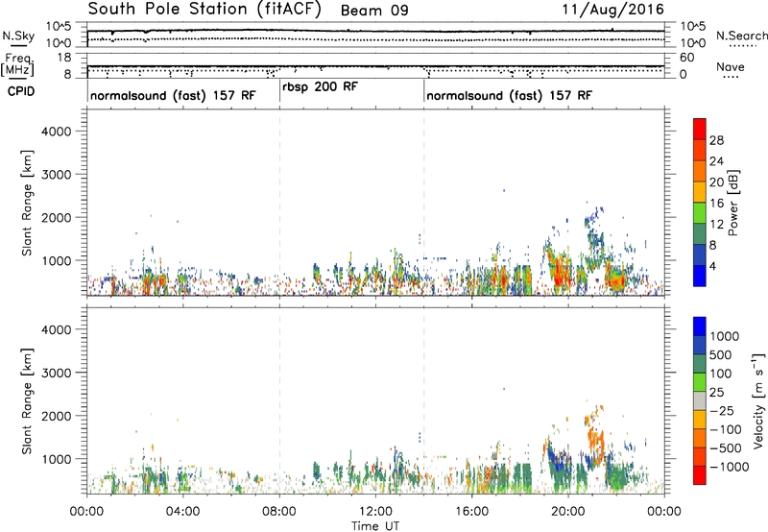This screenshot has width=768, height=532.
Task: Click the second 'normalsound (fast) 157 RF' label
Action: point(510,95)
